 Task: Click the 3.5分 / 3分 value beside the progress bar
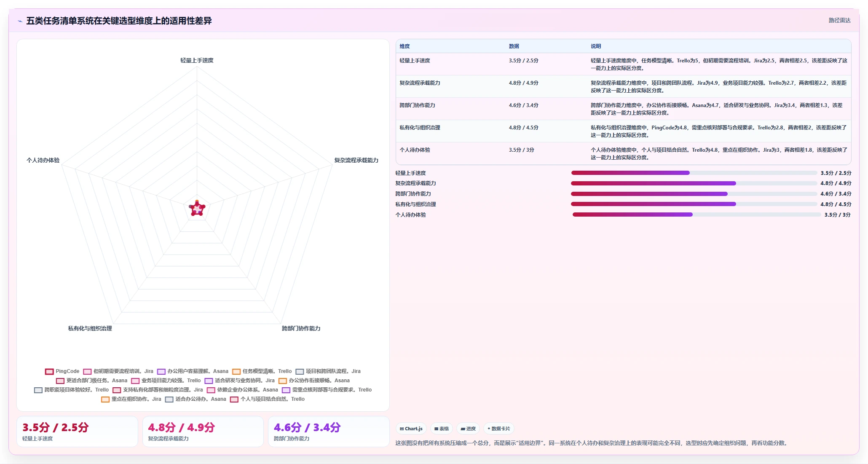(x=838, y=215)
